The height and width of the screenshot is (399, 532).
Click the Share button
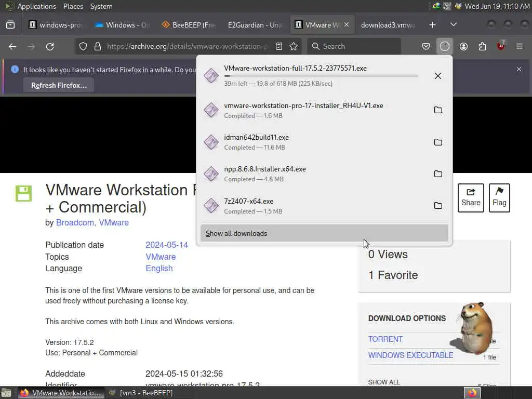pos(471,198)
